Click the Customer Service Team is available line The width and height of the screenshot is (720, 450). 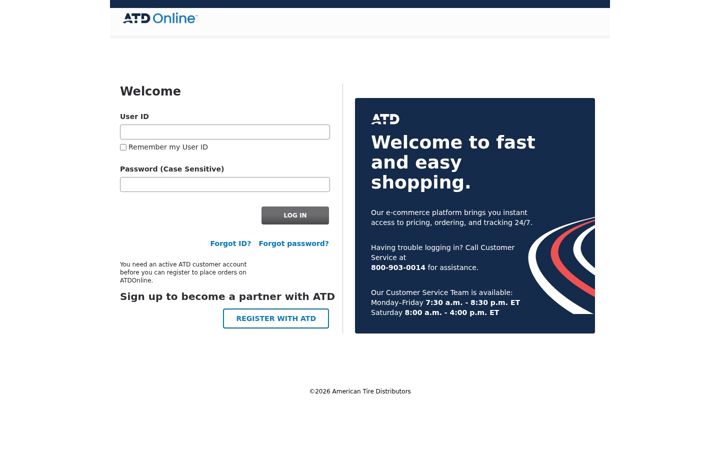[441, 292]
